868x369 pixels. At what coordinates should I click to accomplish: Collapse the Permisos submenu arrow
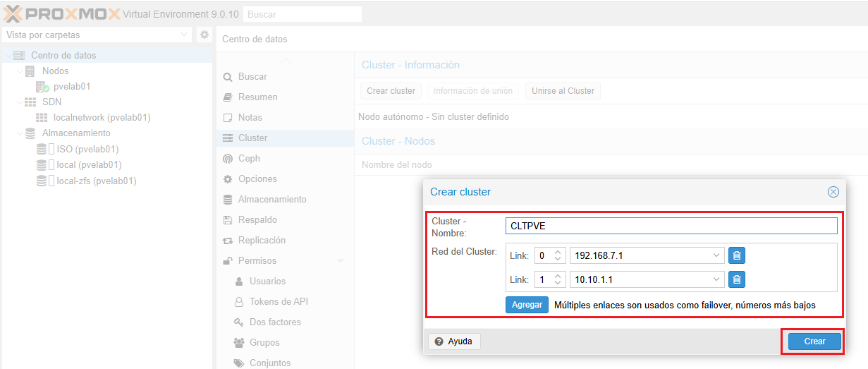(x=341, y=261)
